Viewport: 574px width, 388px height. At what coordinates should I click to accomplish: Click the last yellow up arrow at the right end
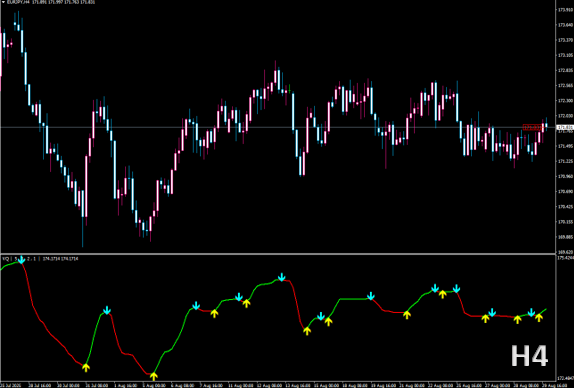point(538,317)
